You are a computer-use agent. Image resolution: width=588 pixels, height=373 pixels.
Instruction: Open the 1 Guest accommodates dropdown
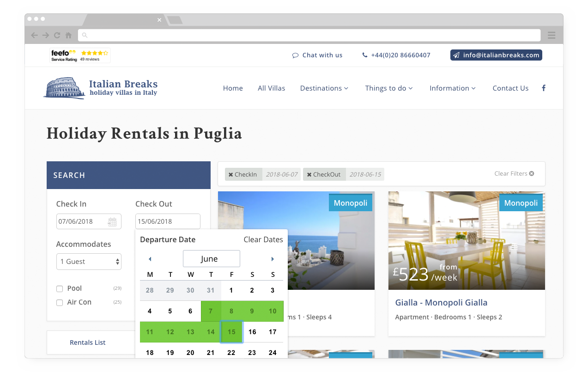click(x=89, y=262)
